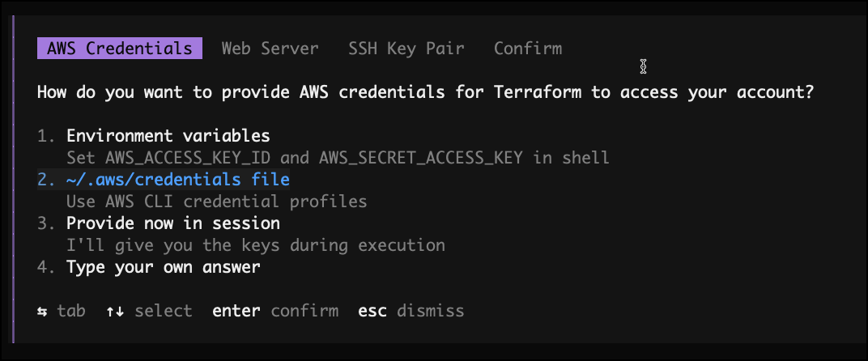The height and width of the screenshot is (361, 868).
Task: Switch to the Web Server tab
Action: coord(270,49)
